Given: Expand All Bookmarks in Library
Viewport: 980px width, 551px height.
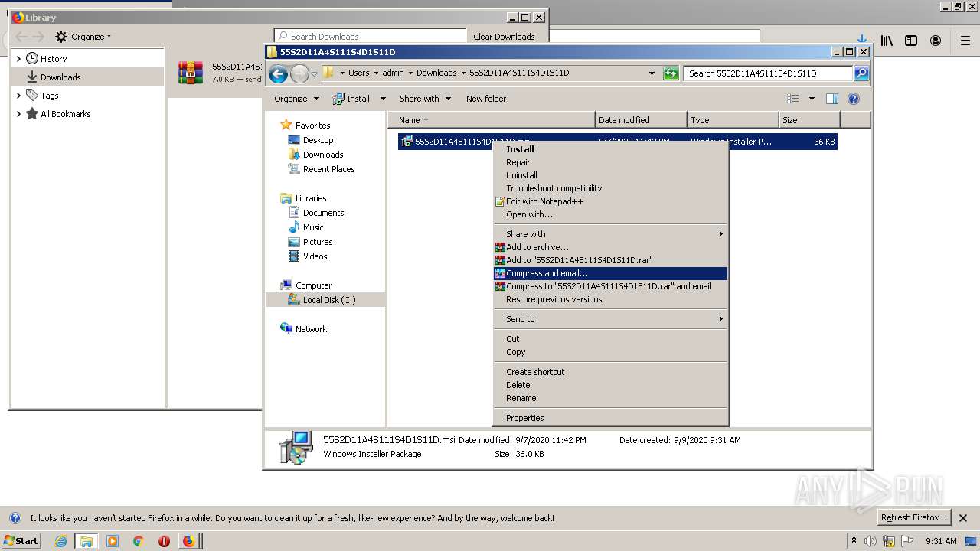Looking at the screenshot, I should point(19,114).
